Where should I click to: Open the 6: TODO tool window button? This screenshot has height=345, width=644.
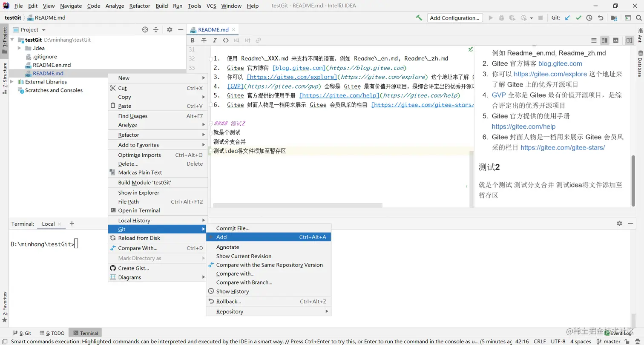pos(52,333)
